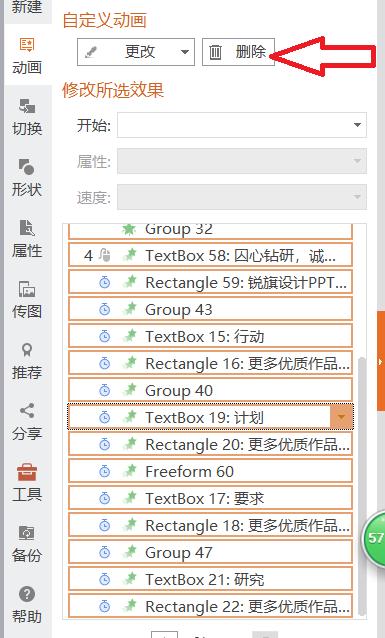Open the 形状 shapes sidebar item
This screenshot has width=385, height=638.
[27, 178]
